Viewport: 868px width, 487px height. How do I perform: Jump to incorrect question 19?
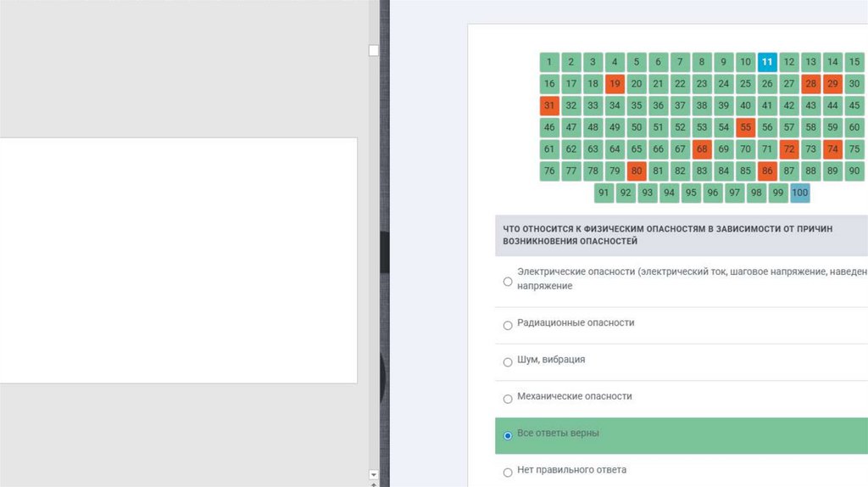615,84
